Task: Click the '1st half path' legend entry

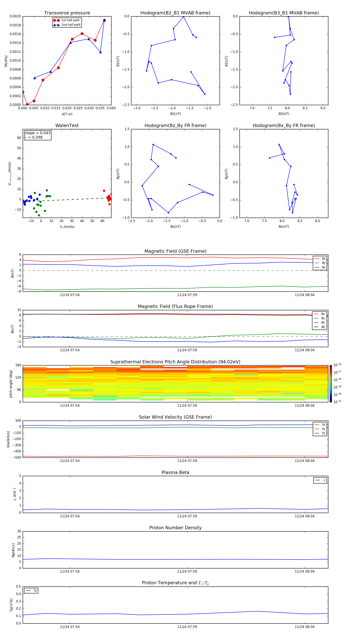Action: coord(66,20)
